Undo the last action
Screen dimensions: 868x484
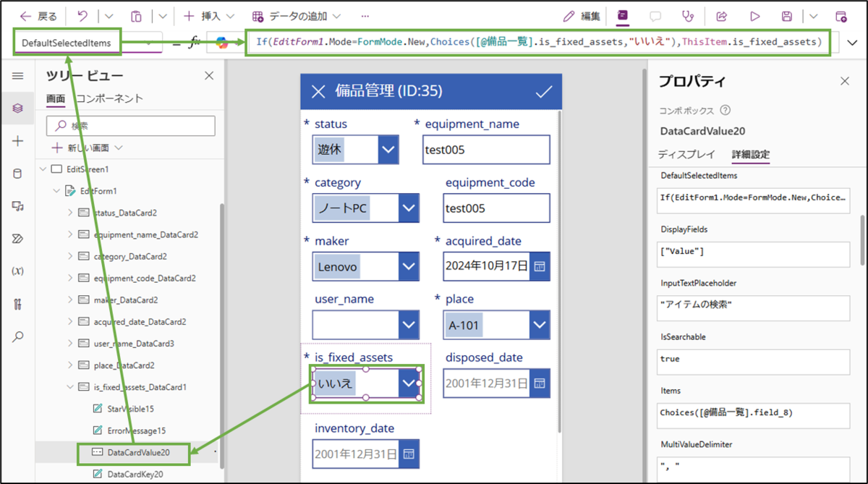point(82,16)
